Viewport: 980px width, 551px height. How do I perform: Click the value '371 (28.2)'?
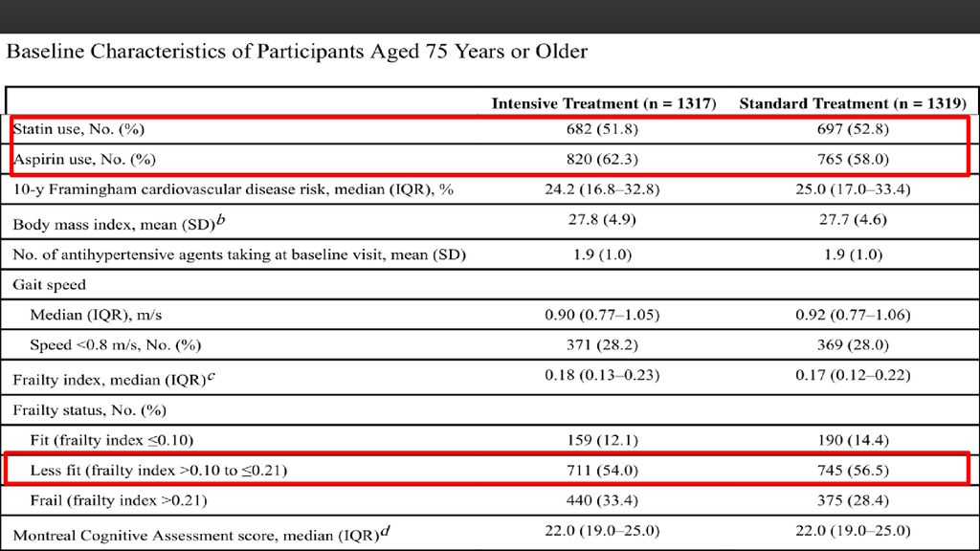[603, 344]
